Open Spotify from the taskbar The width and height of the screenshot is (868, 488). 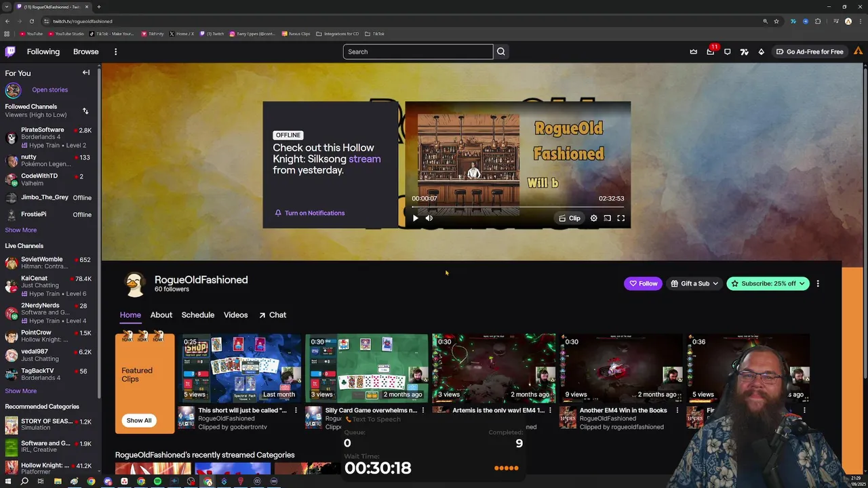[x=157, y=481]
